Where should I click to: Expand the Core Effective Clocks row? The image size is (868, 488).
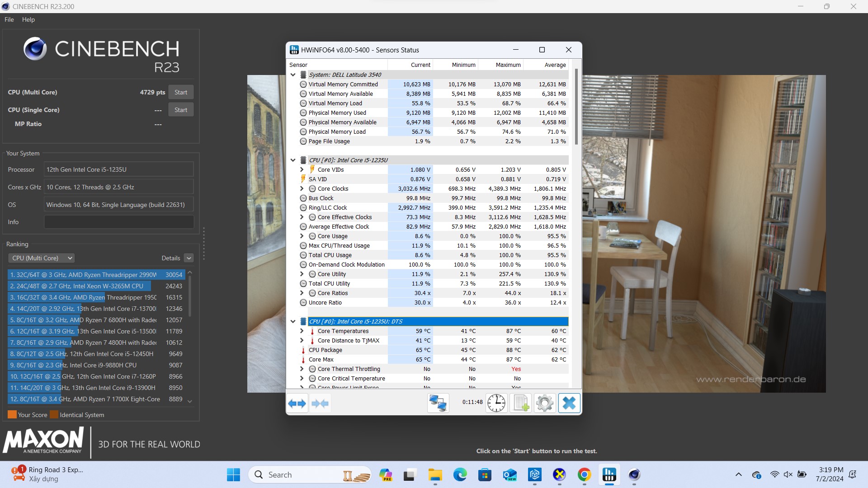[302, 217]
